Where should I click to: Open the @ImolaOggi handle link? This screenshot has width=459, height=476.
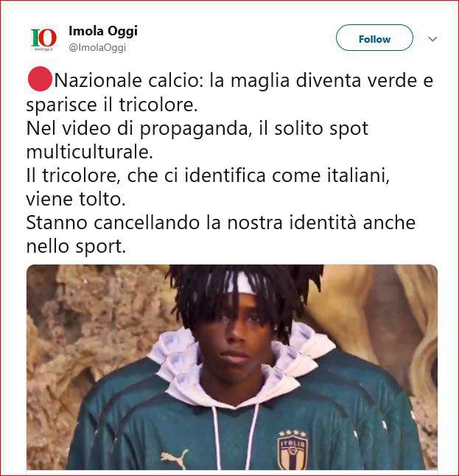click(97, 48)
